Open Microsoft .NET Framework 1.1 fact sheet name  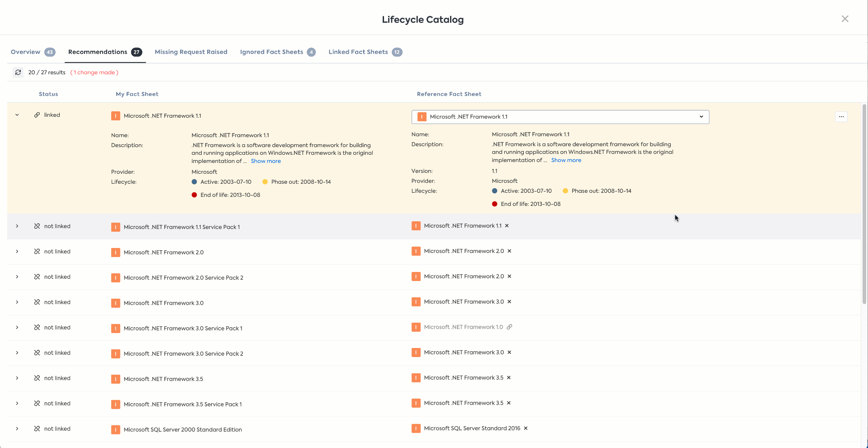coord(162,116)
